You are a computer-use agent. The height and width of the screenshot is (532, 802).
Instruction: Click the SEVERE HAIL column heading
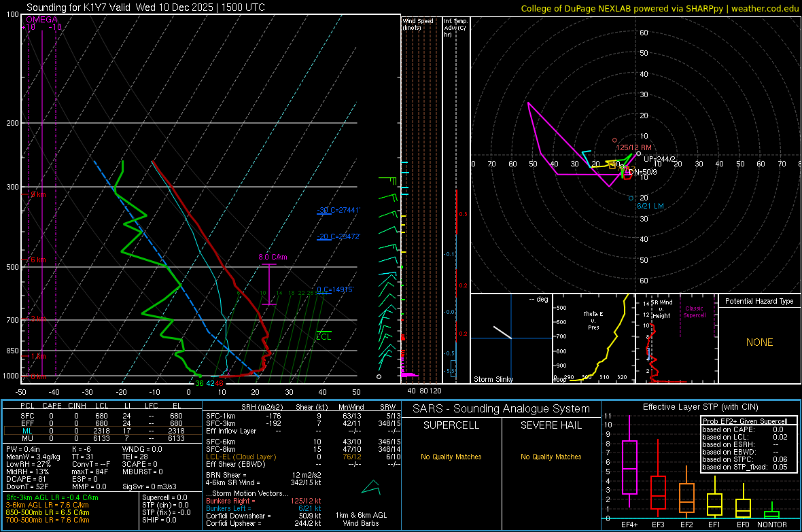click(551, 425)
